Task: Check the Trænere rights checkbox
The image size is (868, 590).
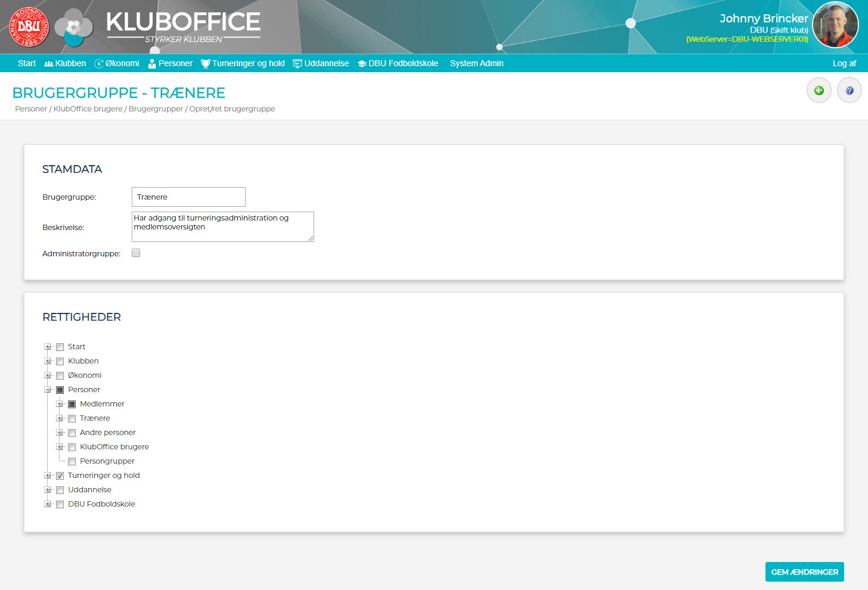Action: click(x=72, y=418)
